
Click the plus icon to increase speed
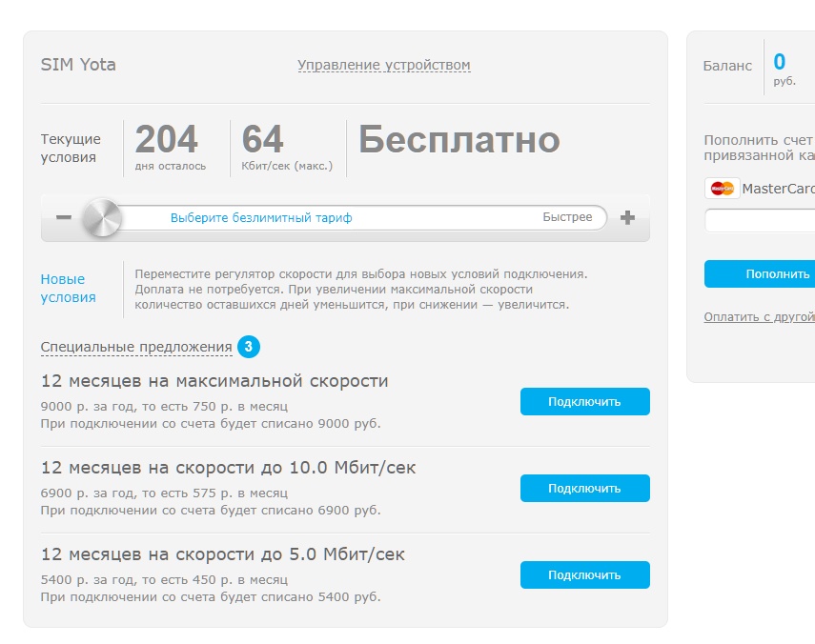point(627,217)
